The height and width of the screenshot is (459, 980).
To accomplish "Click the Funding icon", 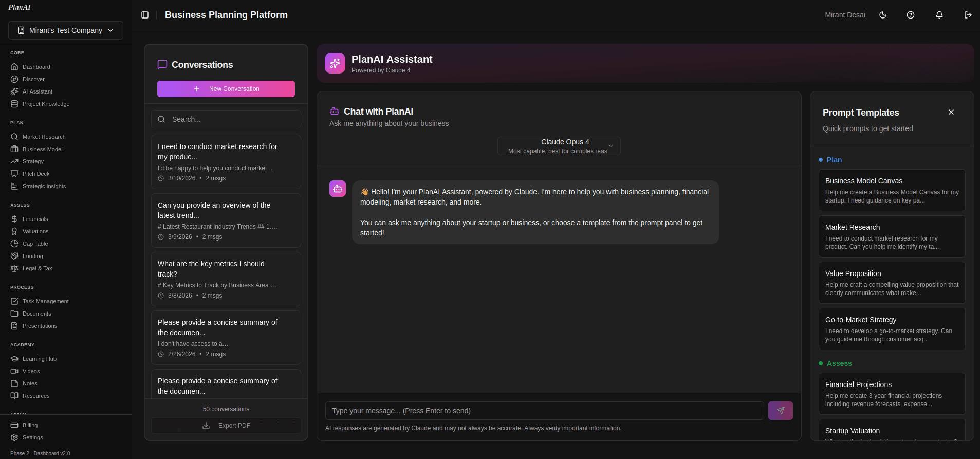I will (14, 256).
